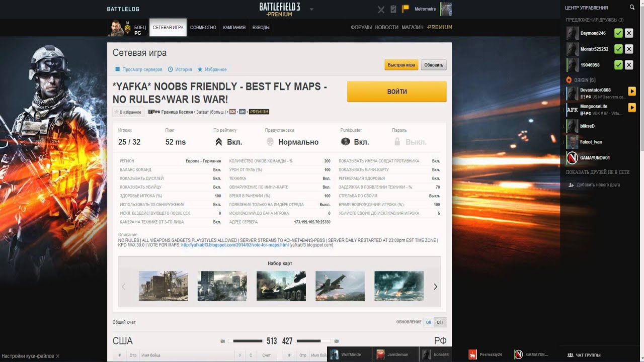The width and height of the screenshot is (644, 362).
Task: Turn scoreboard auto-update ON
Action: coord(429,322)
